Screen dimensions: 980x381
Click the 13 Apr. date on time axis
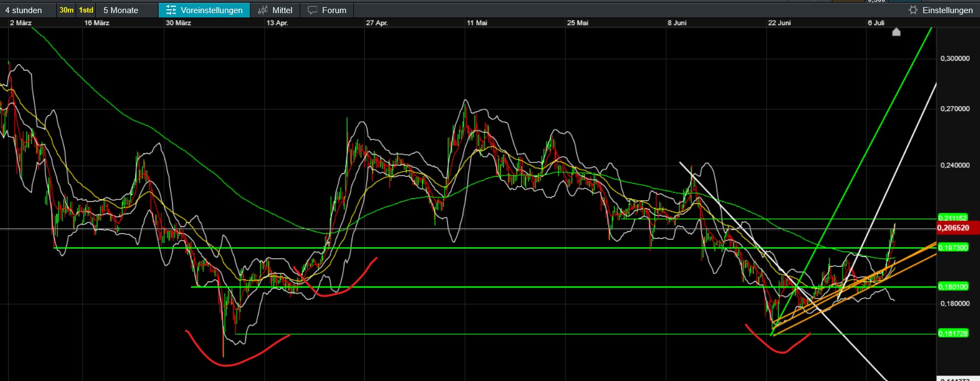(277, 23)
